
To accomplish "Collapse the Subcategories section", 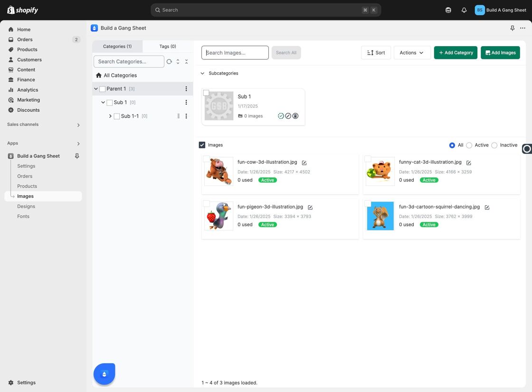I will (x=202, y=73).
